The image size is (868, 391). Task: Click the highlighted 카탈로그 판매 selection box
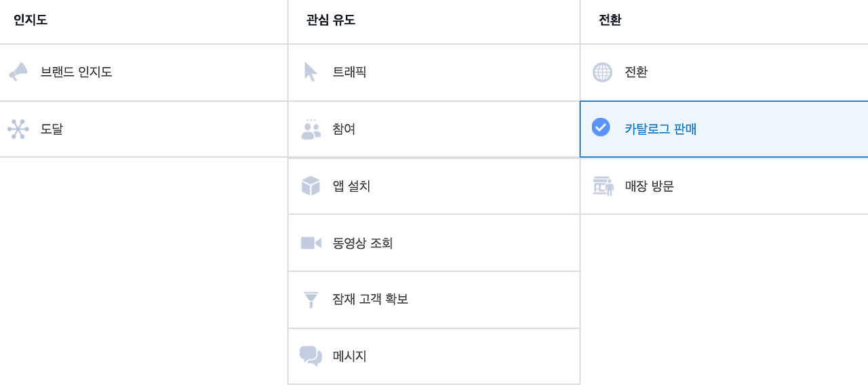(719, 129)
